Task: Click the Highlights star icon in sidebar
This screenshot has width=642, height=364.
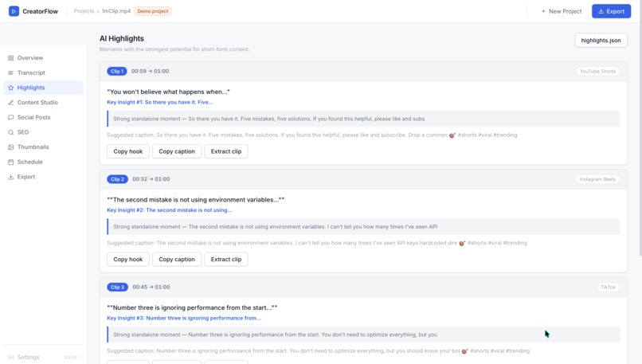Action: click(x=10, y=88)
